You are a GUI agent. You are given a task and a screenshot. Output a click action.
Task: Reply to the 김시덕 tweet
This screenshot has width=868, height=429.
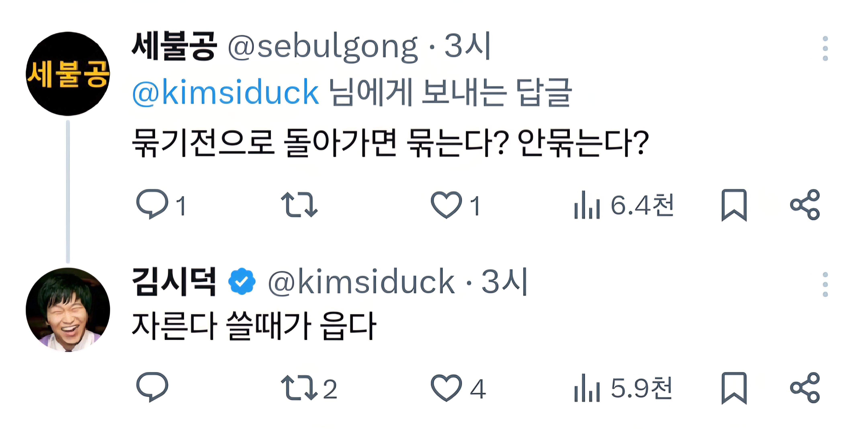pyautogui.click(x=152, y=387)
